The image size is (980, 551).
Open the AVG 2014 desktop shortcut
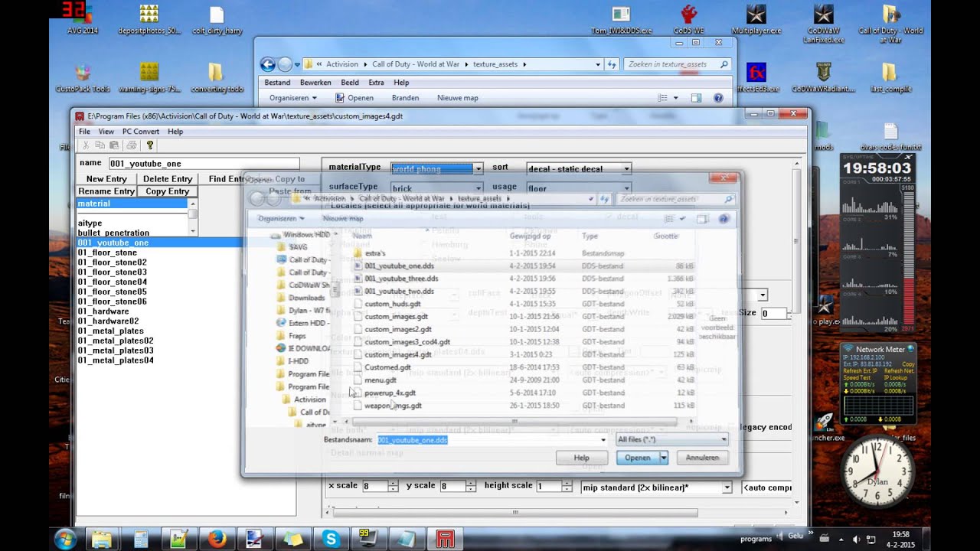point(83,19)
